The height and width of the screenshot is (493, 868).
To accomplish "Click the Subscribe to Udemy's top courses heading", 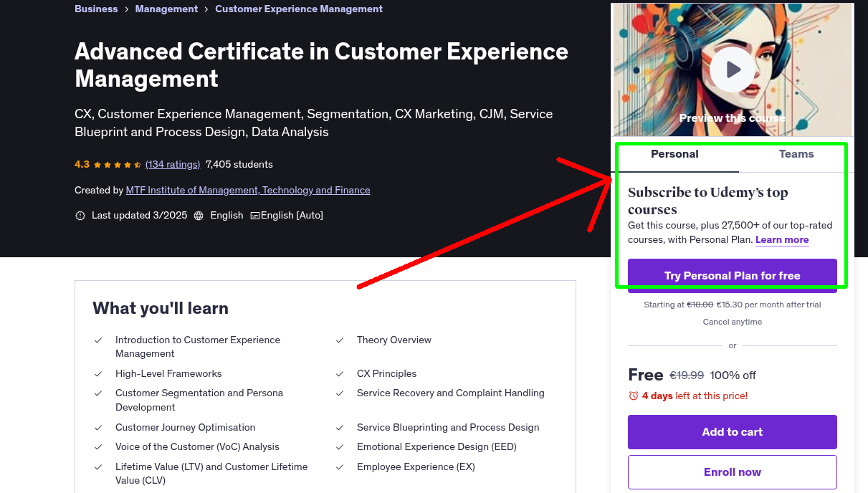I will pyautogui.click(x=708, y=201).
